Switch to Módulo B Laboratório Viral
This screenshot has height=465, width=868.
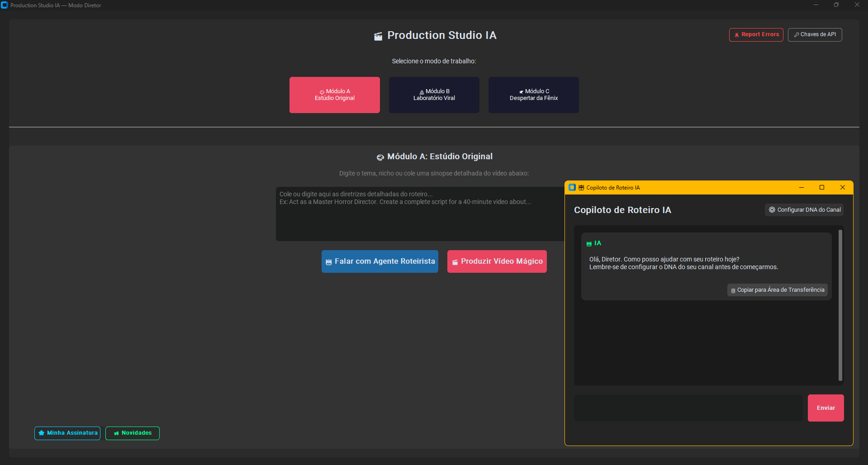pyautogui.click(x=434, y=95)
